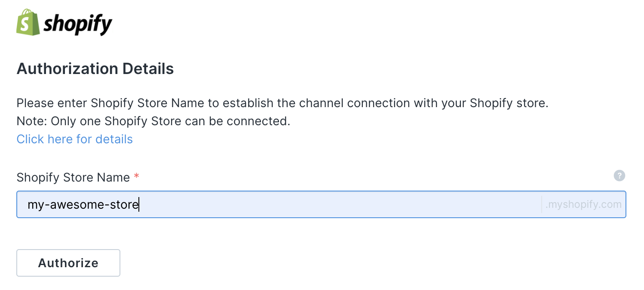The image size is (644, 290).
Task: Place the cursor right after "my-awesome-store"
Action: (139, 205)
